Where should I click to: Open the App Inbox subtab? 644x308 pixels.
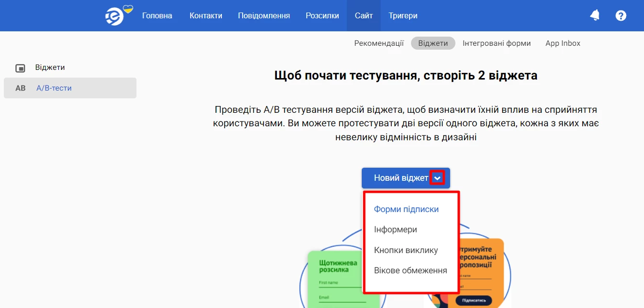[x=563, y=43]
